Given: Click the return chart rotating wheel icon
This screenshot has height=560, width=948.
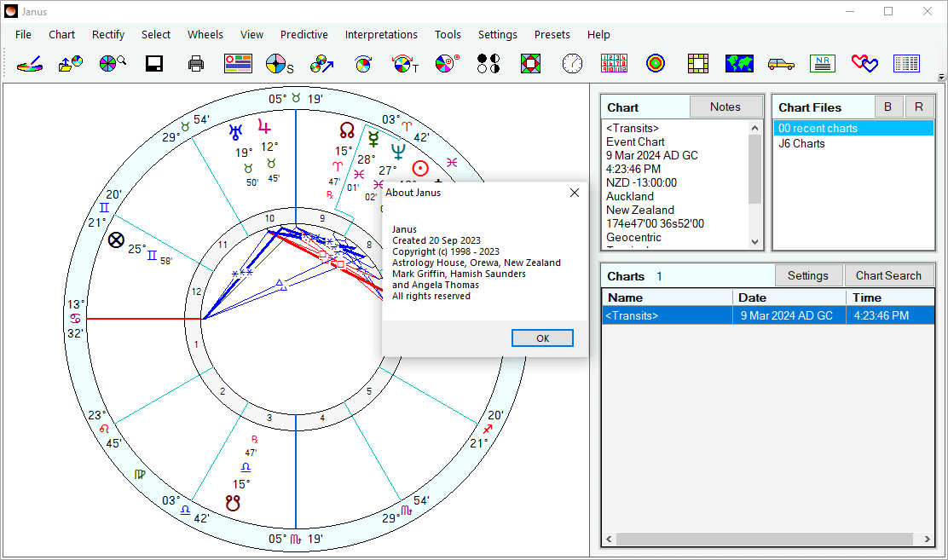Looking at the screenshot, I should point(363,63).
